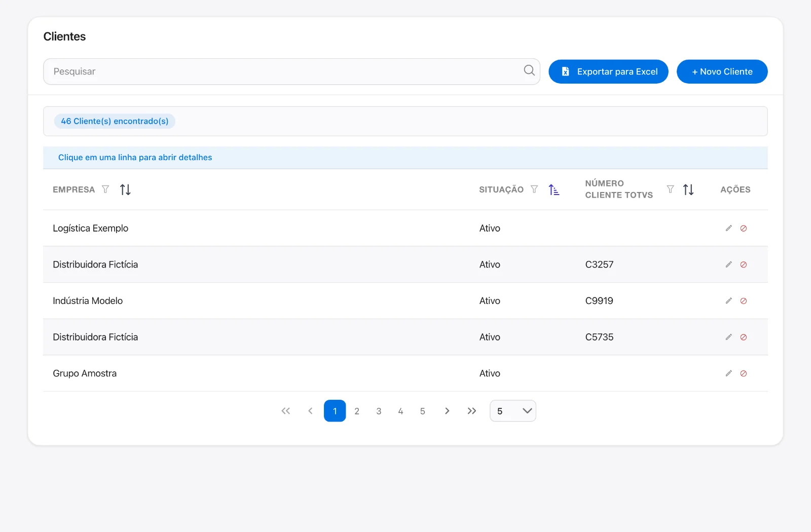Screen dimensions: 811x532
Task: Sort the table by Empresa column
Action: [x=125, y=189]
